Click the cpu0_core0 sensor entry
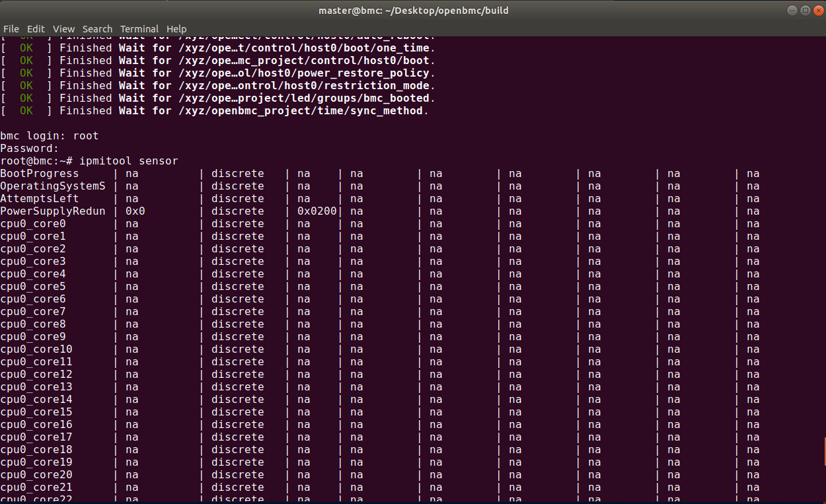This screenshot has width=826, height=504. point(33,223)
